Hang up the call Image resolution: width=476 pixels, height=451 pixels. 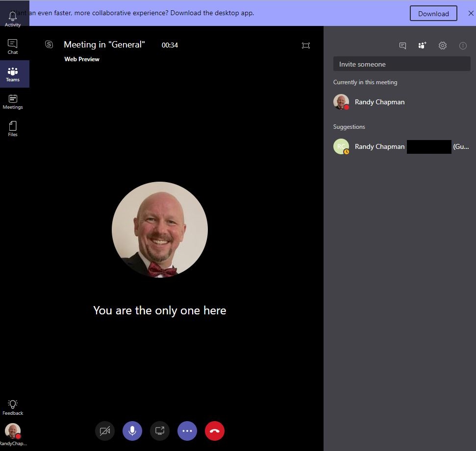tap(215, 431)
